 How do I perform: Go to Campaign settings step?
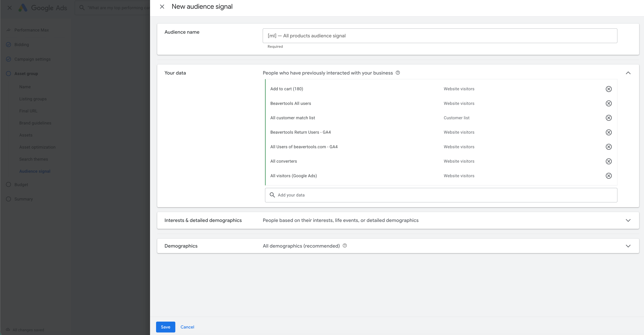tap(32, 59)
